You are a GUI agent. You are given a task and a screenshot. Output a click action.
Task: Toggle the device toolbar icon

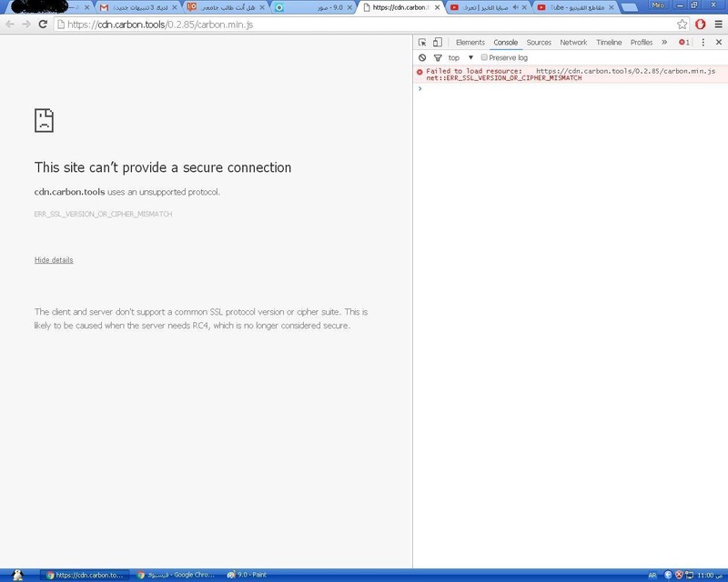coord(437,43)
